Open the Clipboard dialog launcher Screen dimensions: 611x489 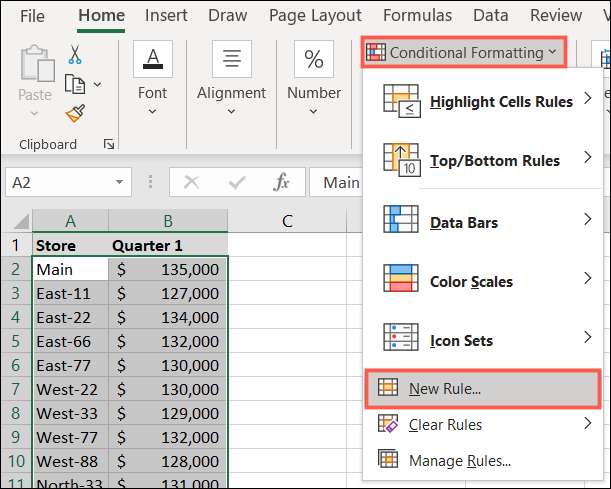click(x=108, y=145)
